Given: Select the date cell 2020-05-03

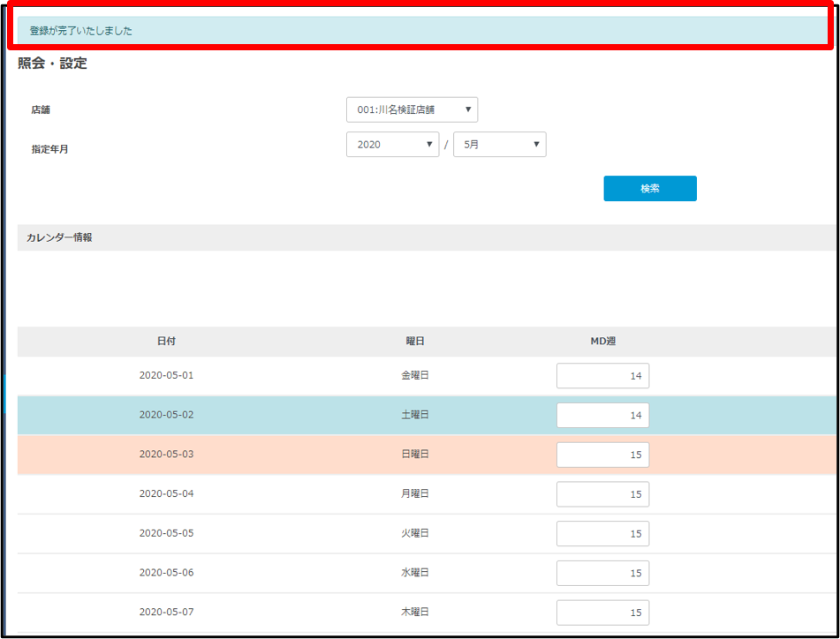Looking at the screenshot, I should click(166, 455).
